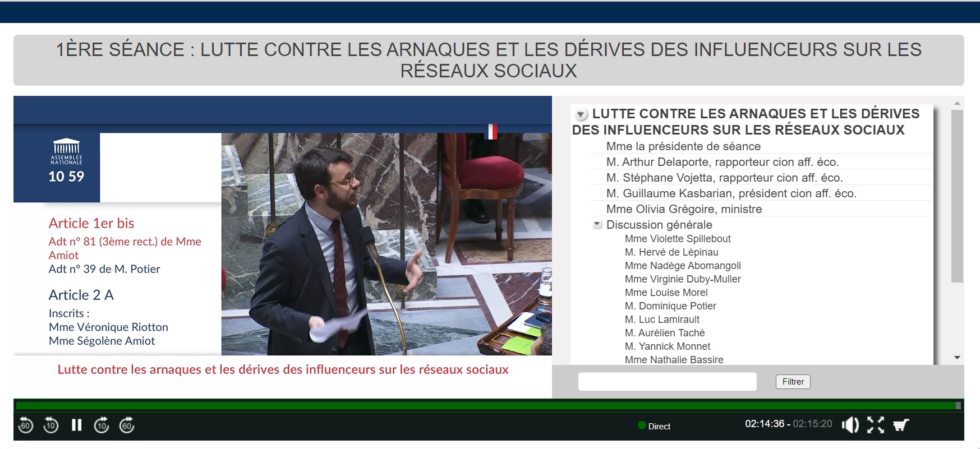Select M. Luc Lamirault

[x=662, y=320]
